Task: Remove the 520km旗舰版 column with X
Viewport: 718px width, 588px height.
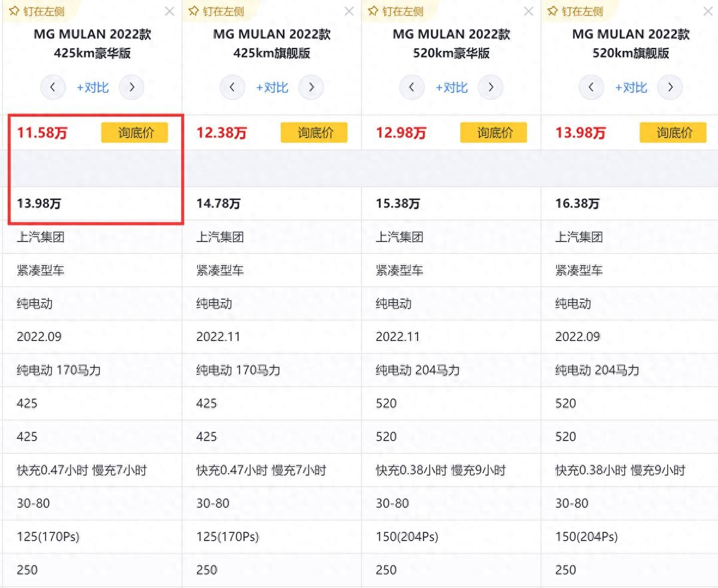Action: 708,11
